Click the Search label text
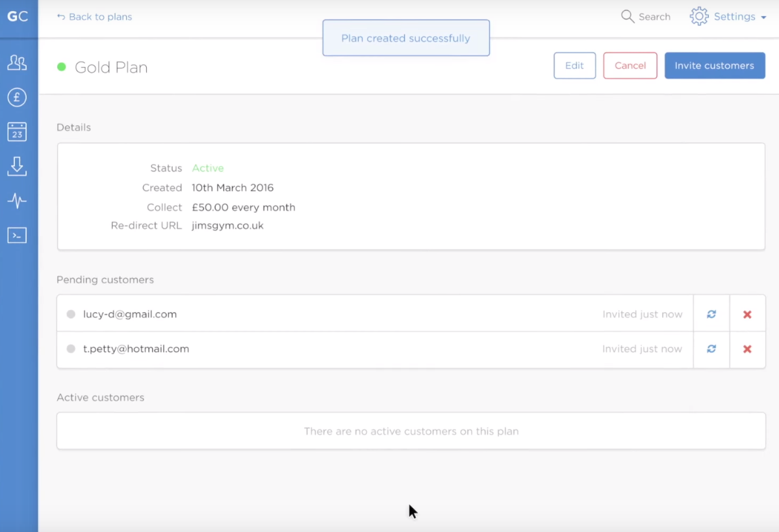779x532 pixels. 654,17
